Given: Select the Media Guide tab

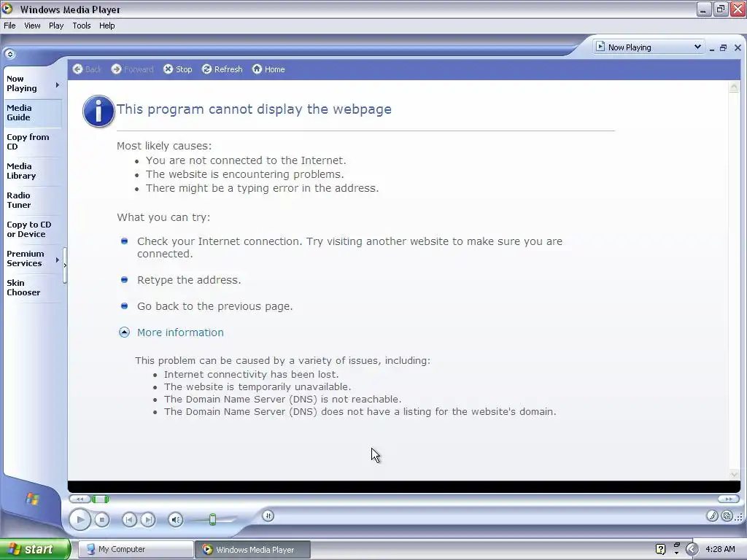Looking at the screenshot, I should (33, 113).
